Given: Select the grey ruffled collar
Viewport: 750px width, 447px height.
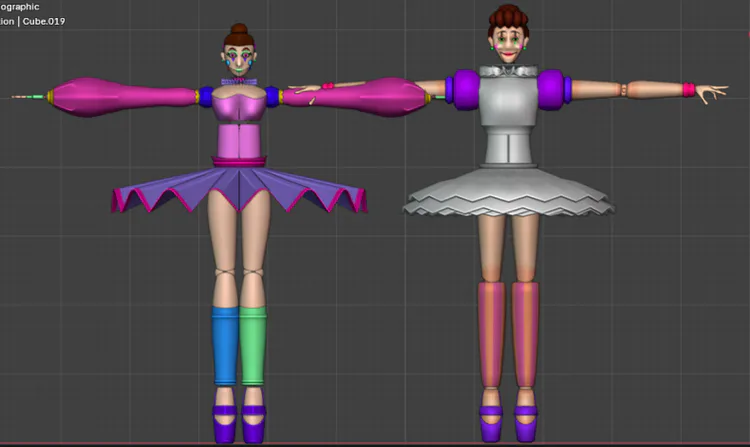Looking at the screenshot, I should coord(509,71).
